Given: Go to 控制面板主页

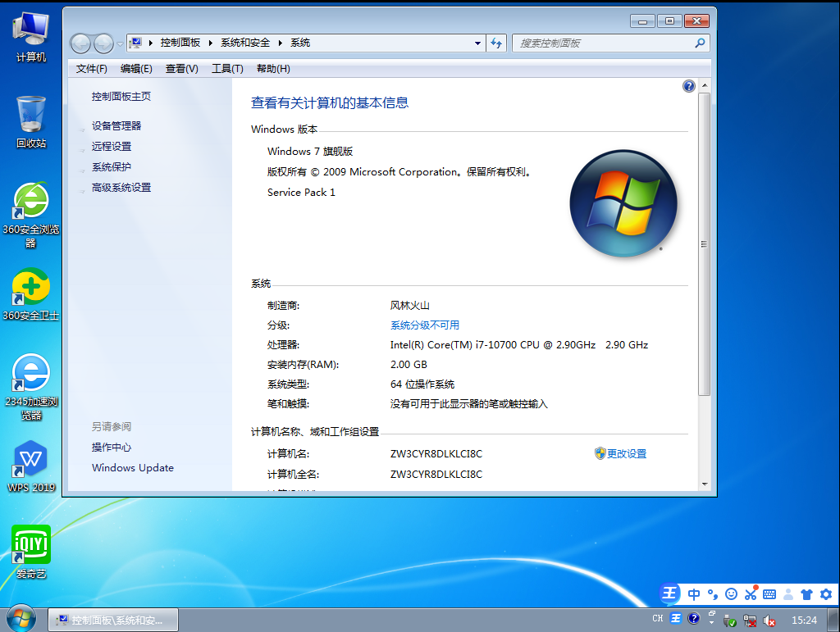Looking at the screenshot, I should click(x=121, y=97).
